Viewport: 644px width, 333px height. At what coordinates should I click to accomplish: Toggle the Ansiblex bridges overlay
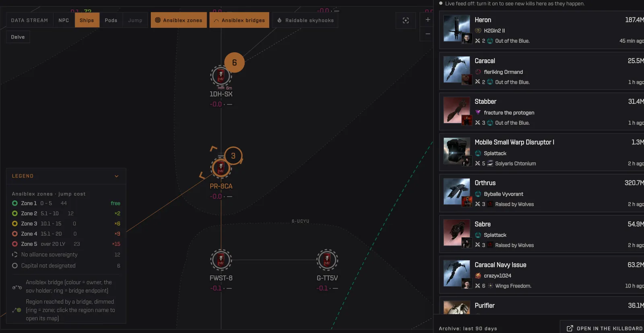tap(239, 20)
